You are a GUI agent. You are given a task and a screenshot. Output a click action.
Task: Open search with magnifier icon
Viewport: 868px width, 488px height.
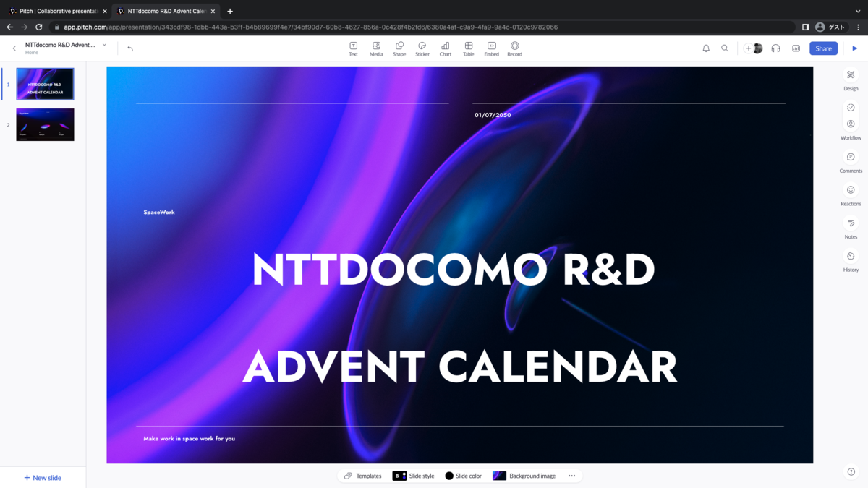[725, 48]
